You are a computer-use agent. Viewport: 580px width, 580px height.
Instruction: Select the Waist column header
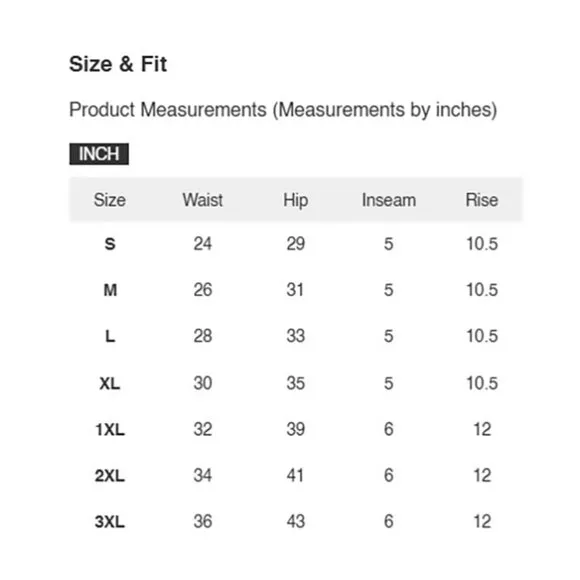coord(202,200)
